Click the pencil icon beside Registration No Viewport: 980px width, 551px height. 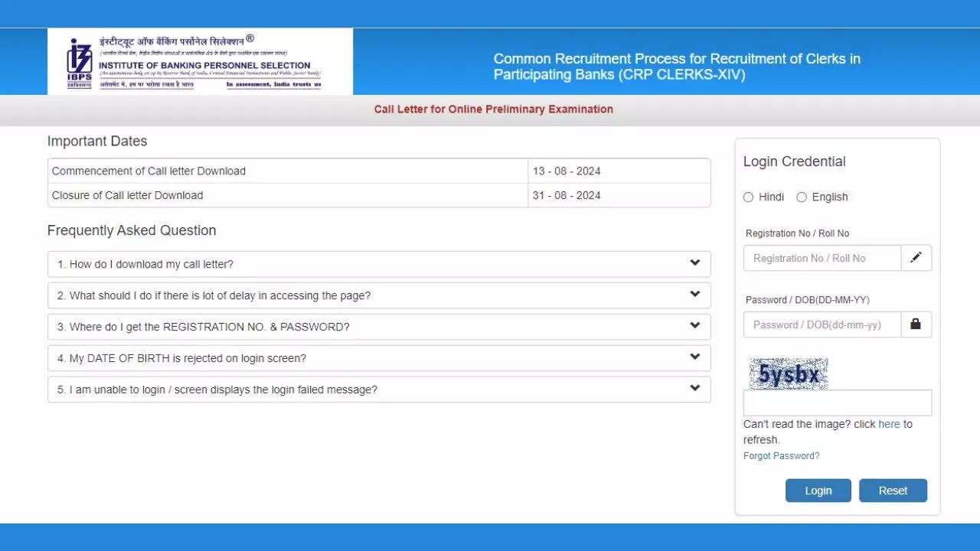[916, 258]
